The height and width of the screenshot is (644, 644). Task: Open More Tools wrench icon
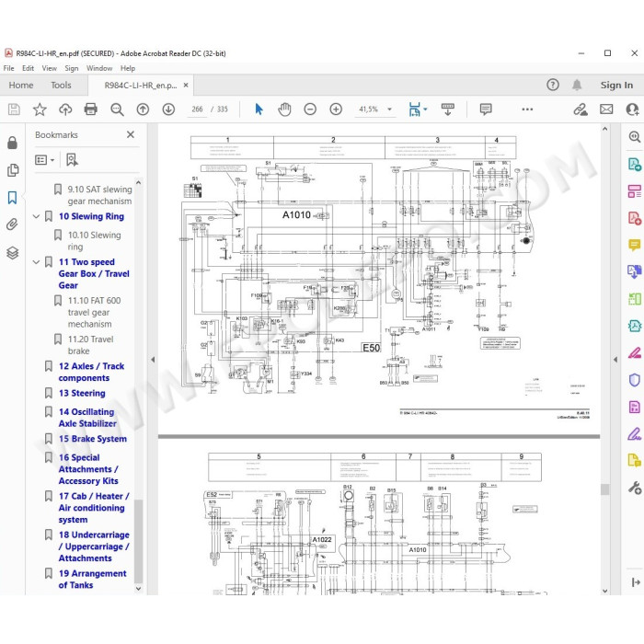[635, 488]
